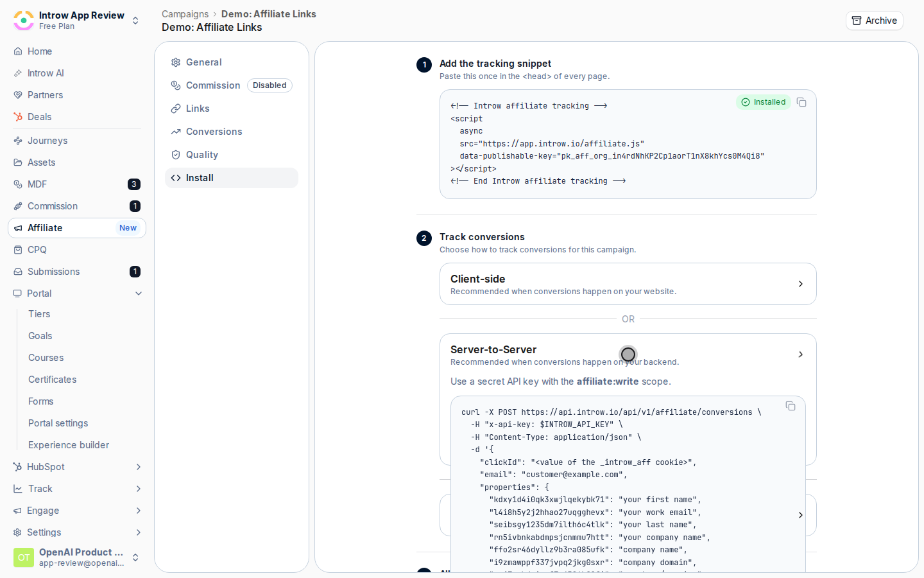Click the Submissions inbox icon
Image resolution: width=924 pixels, height=578 pixels.
point(18,272)
